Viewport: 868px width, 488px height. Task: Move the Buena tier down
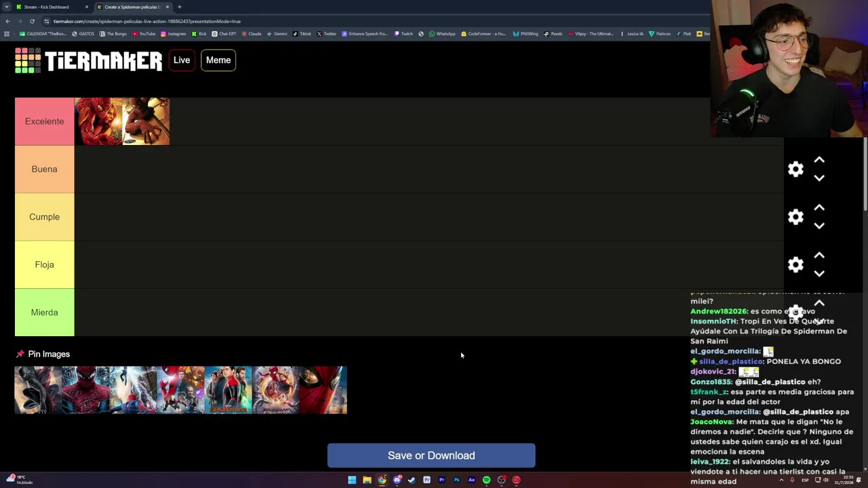[x=819, y=178]
